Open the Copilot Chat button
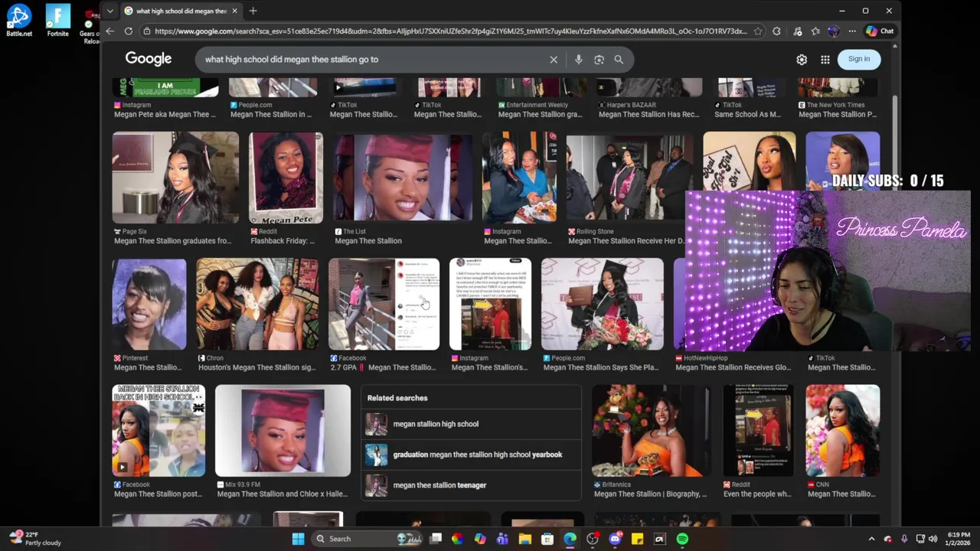 879,31
